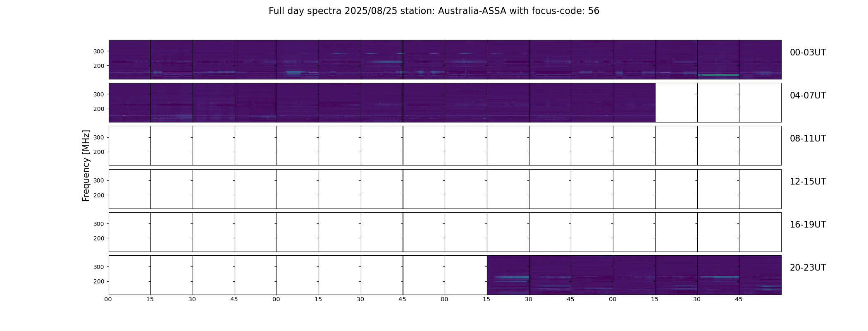Click the first colored tile in 20-23UT row
Viewport: 868px width, 331px height.
pos(508,275)
